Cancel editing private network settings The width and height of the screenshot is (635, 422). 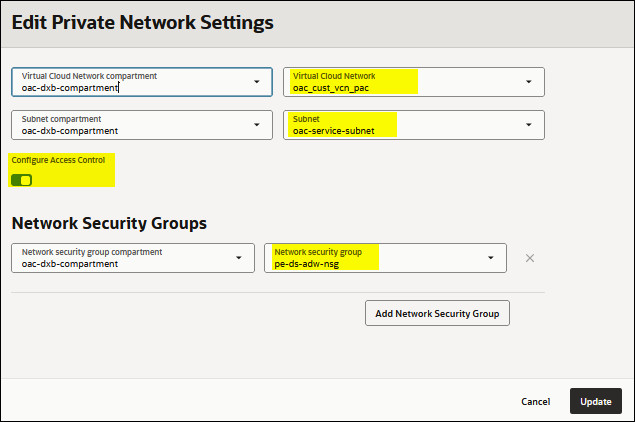coord(536,401)
